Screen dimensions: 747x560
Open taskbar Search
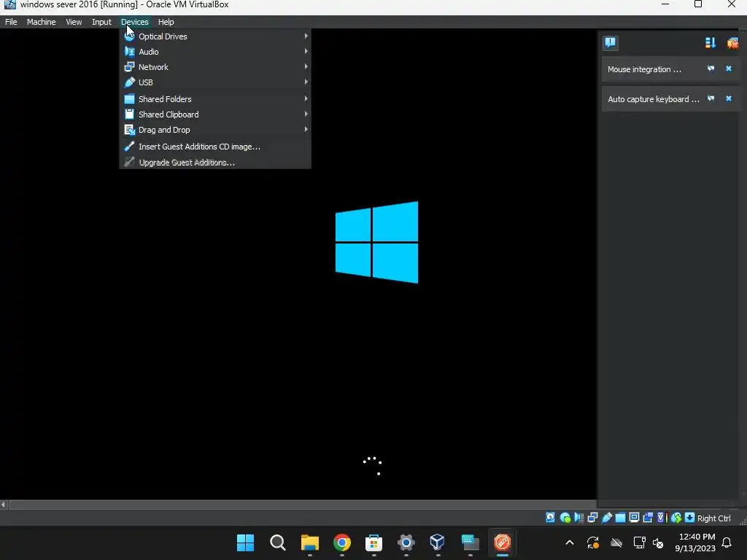[278, 542]
